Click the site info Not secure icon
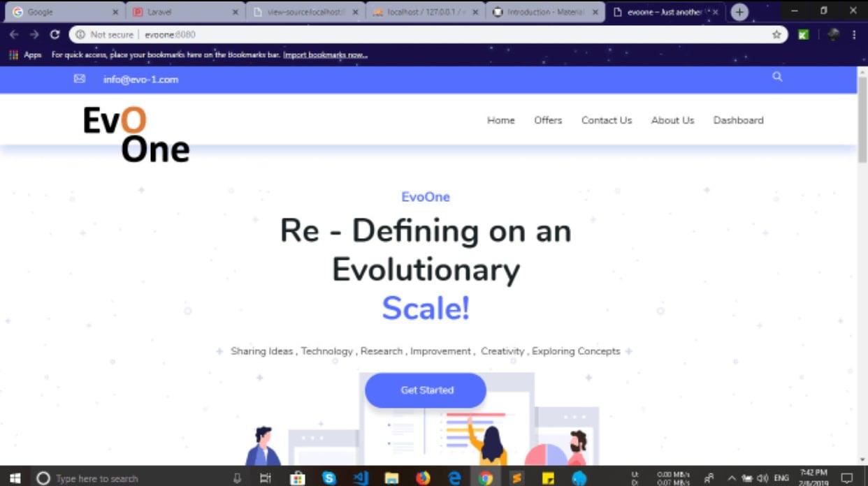This screenshot has height=486, width=868. [x=80, y=35]
